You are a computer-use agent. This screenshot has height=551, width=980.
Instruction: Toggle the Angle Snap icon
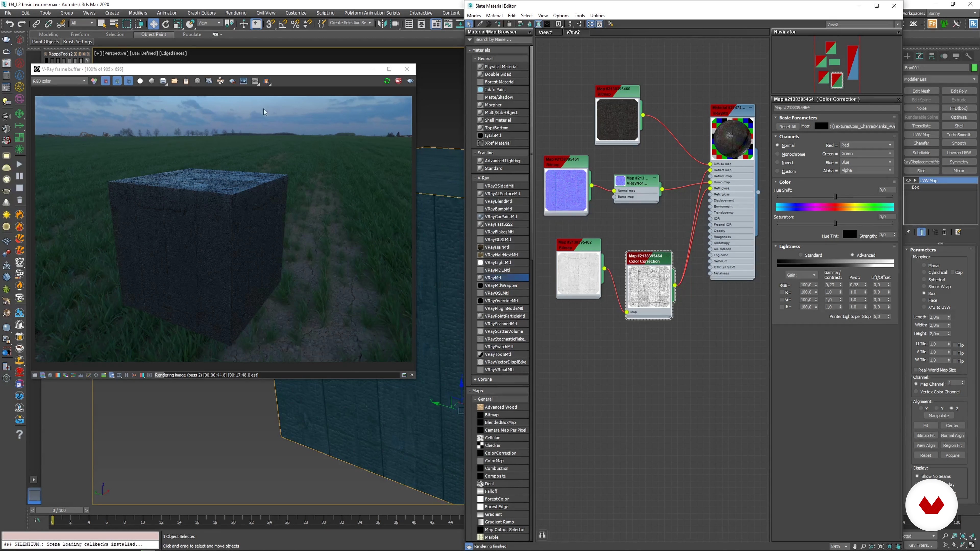click(x=283, y=24)
